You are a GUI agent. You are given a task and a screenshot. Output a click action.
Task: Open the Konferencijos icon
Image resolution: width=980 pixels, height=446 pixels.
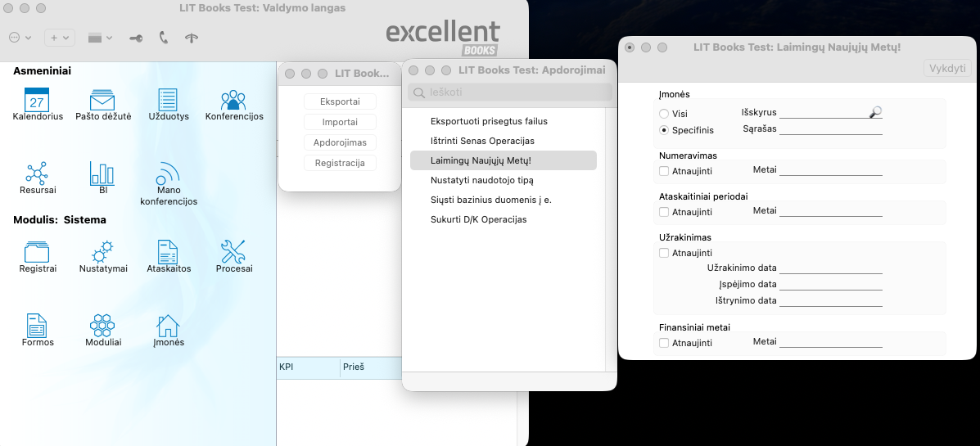(234, 100)
